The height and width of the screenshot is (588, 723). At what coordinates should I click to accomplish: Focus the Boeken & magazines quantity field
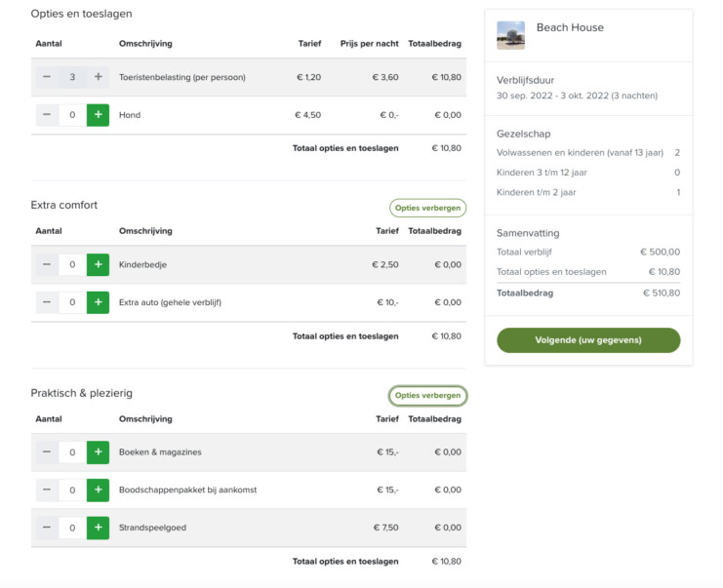coord(72,451)
